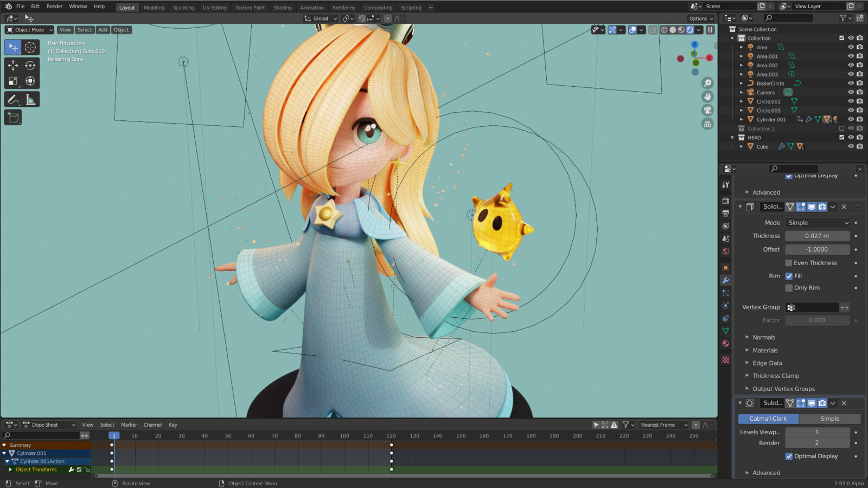Open the Modifier properties wrench tab
The image size is (868, 488).
[726, 280]
